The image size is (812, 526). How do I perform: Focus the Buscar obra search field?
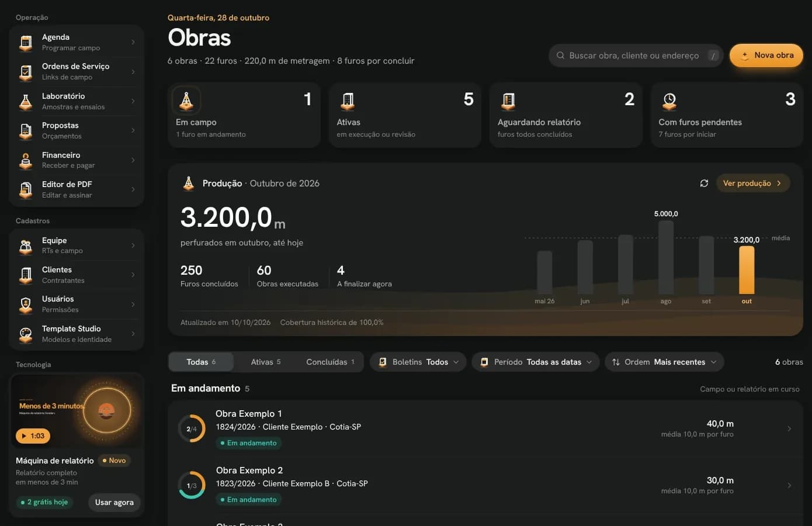tap(636, 56)
